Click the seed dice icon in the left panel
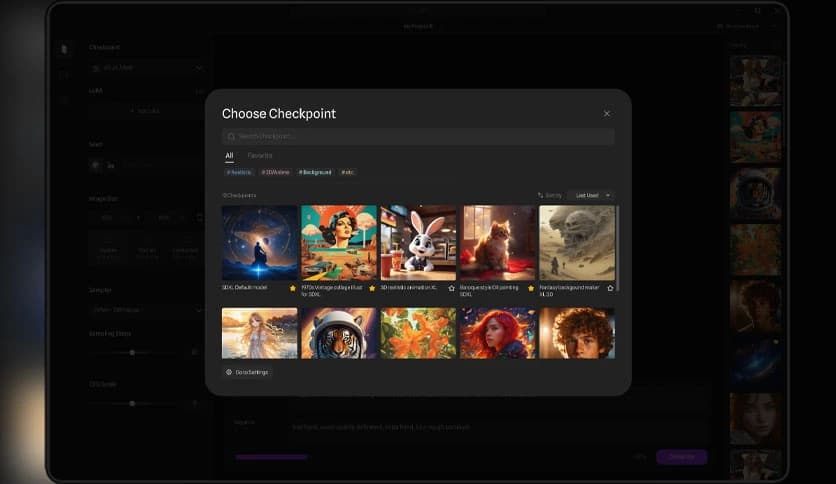 pyautogui.click(x=96, y=165)
